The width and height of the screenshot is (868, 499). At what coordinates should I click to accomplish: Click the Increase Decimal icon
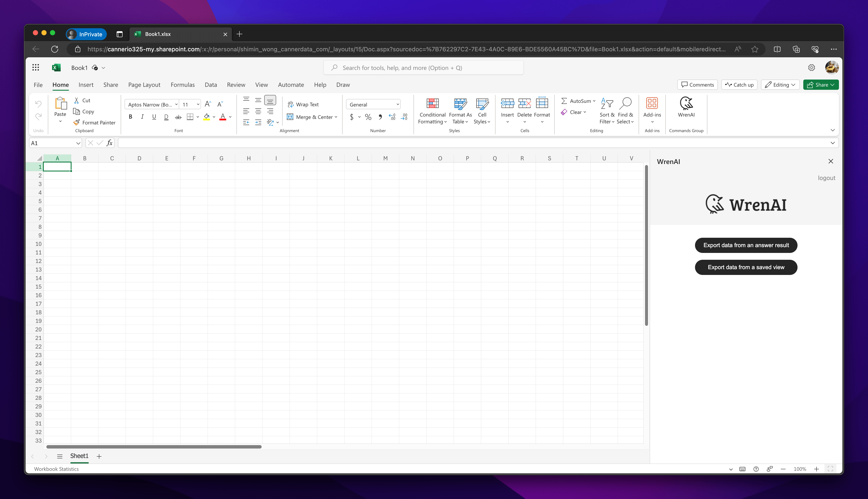pyautogui.click(x=392, y=117)
